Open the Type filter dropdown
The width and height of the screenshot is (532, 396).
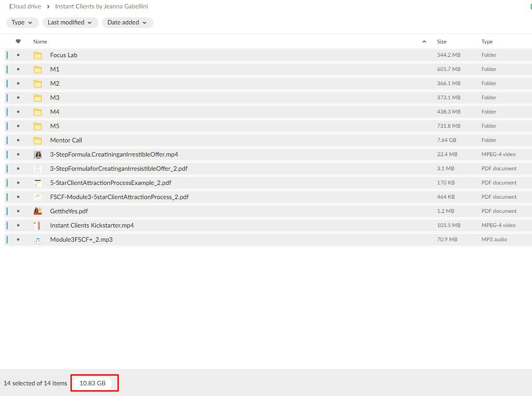coord(22,22)
